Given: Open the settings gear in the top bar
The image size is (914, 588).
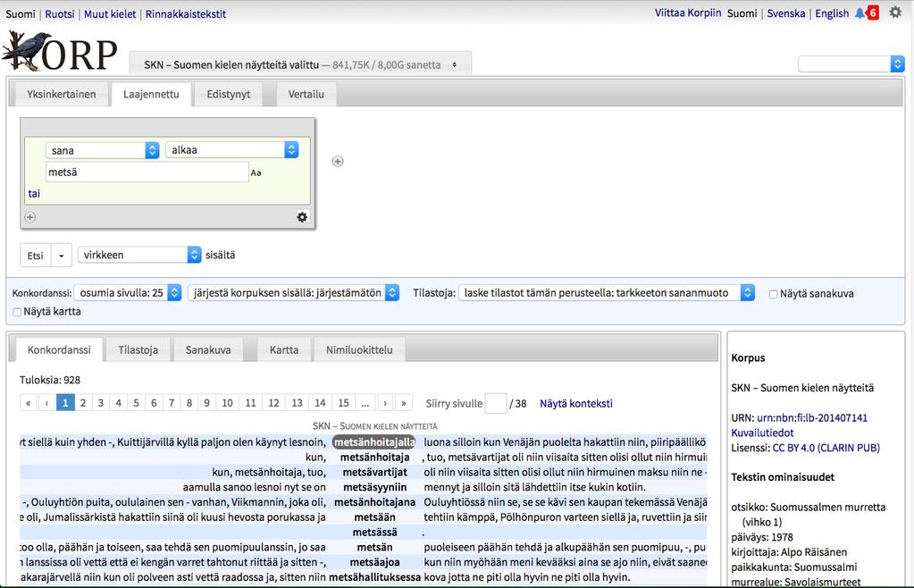Looking at the screenshot, I should click(895, 13).
